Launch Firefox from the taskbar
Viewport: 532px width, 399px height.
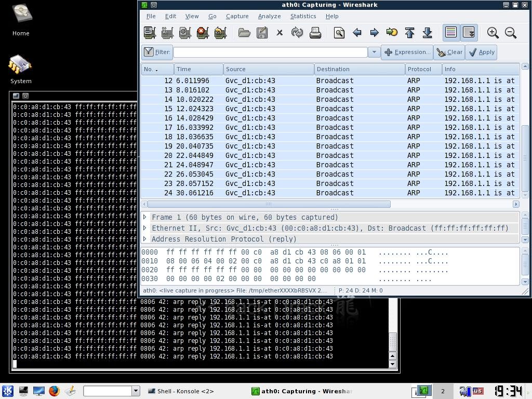[x=54, y=391]
